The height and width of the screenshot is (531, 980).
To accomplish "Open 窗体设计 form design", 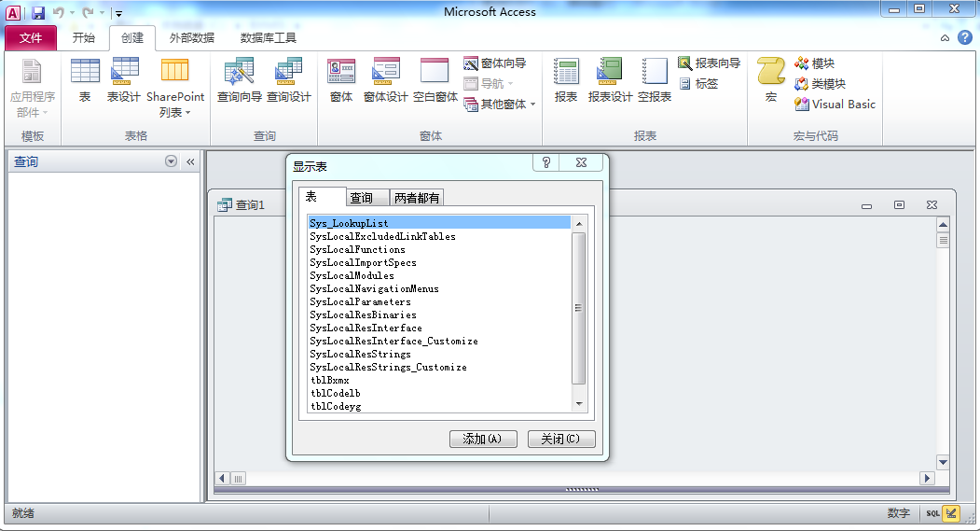I will [386, 80].
